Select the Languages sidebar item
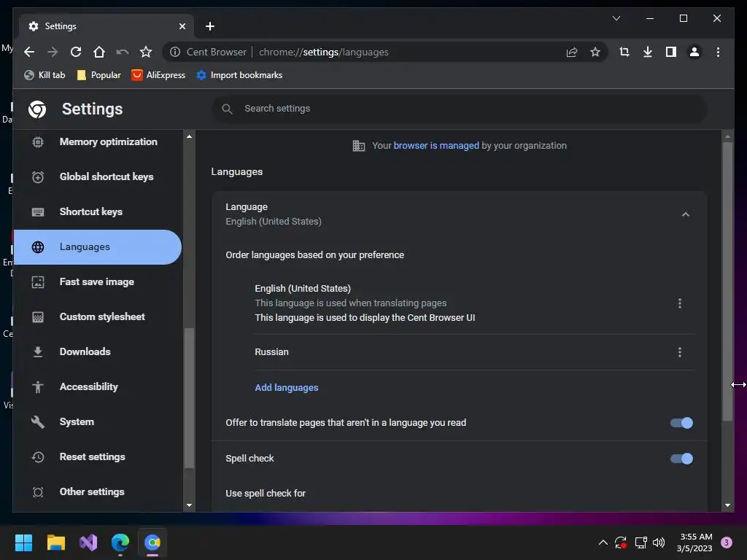The height and width of the screenshot is (560, 747). pos(98,247)
